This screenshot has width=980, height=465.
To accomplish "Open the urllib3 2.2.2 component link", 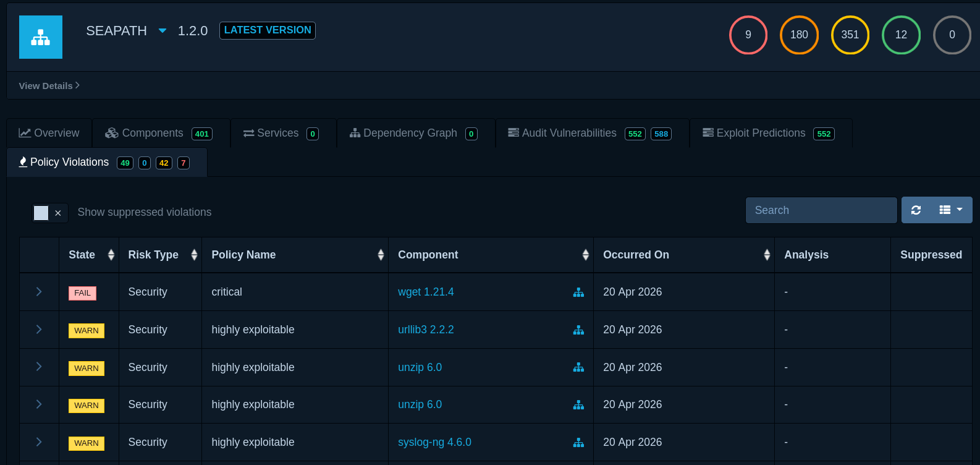I will click(426, 330).
